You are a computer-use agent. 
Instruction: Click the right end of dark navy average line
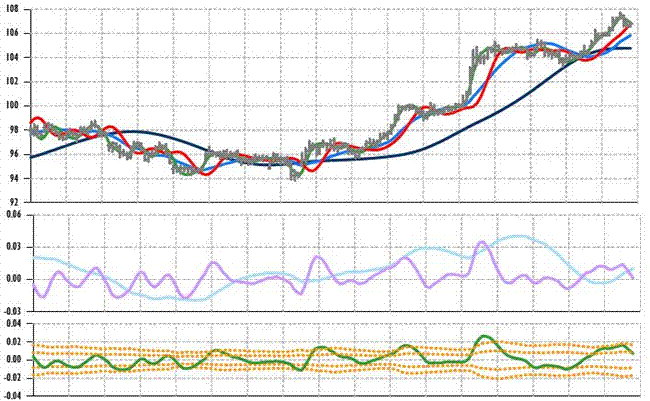(x=630, y=48)
